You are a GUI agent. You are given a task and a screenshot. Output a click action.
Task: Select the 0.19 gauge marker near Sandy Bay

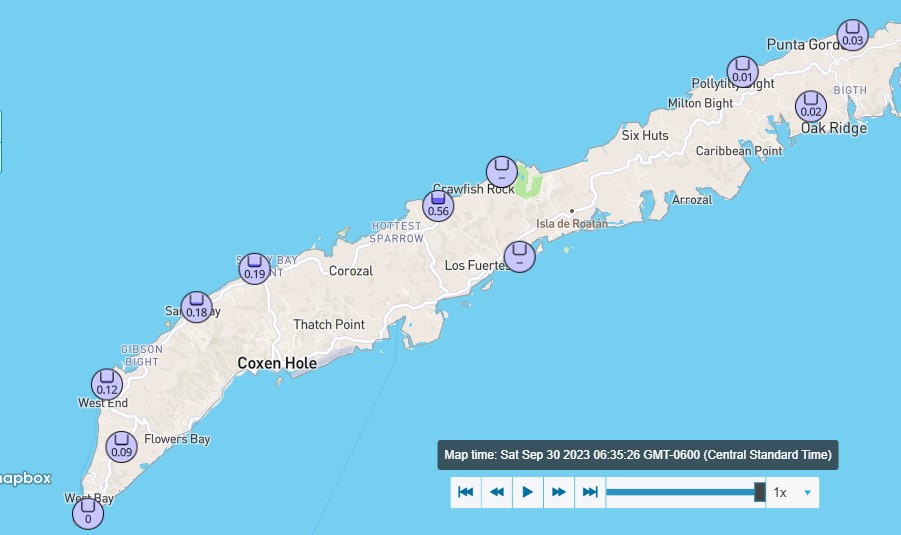tap(254, 269)
